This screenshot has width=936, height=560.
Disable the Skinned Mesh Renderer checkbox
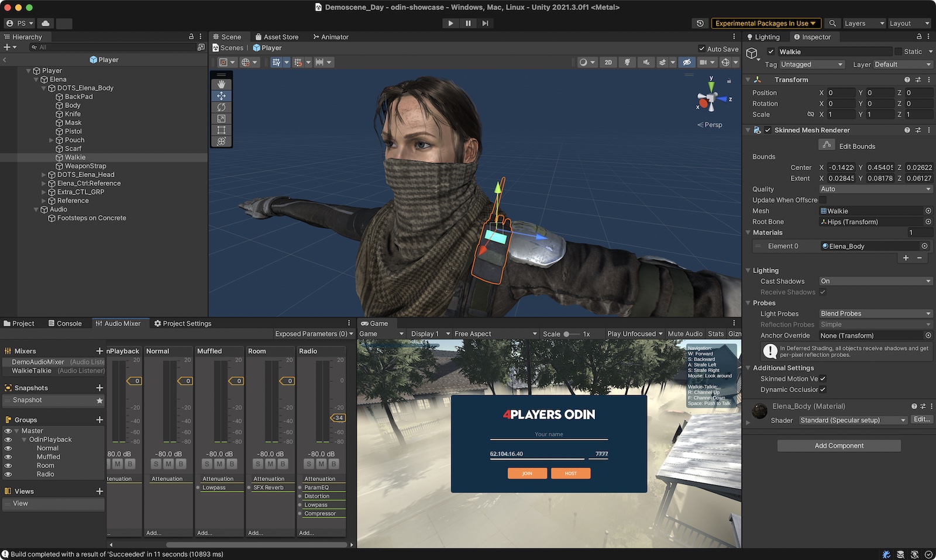pos(768,130)
